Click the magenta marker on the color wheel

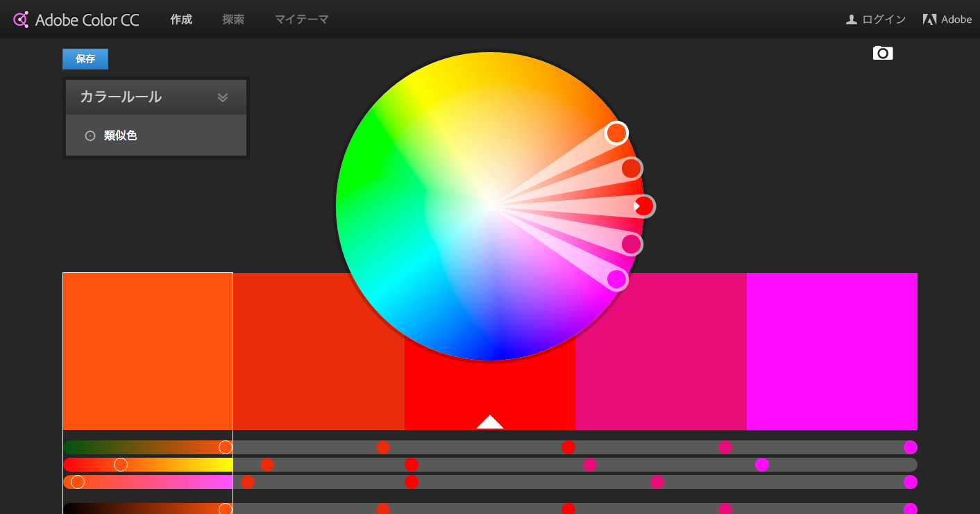(x=617, y=279)
